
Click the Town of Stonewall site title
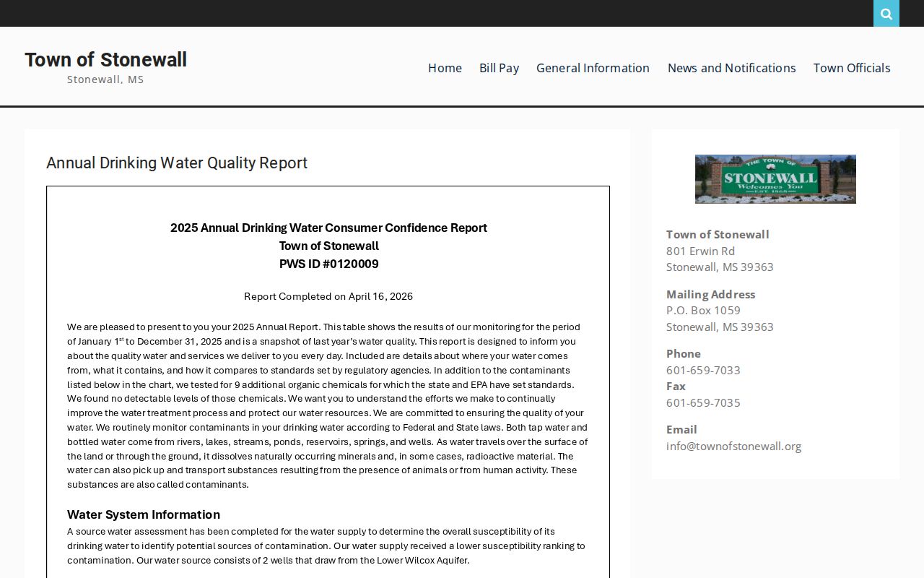click(105, 60)
